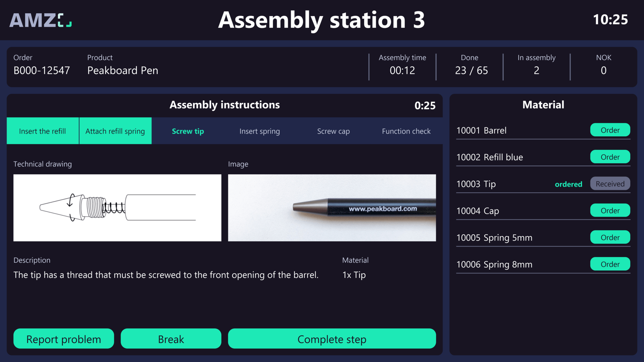Go back to the Insert the refill step
Image resolution: width=644 pixels, height=362 pixels.
(x=43, y=131)
